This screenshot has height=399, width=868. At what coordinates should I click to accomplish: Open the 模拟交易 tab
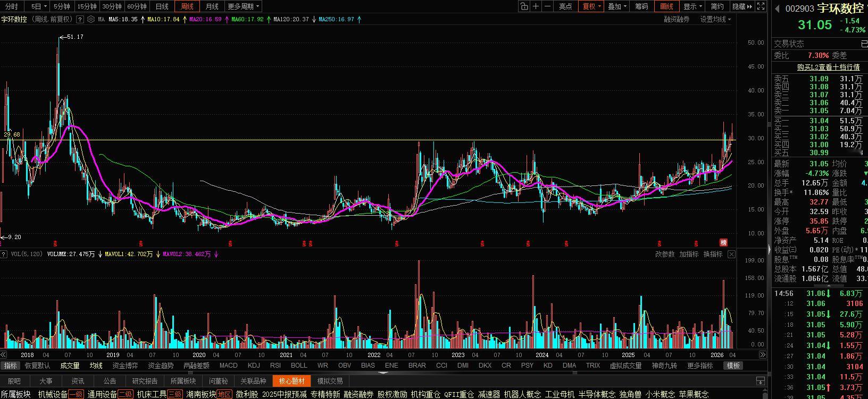330,381
